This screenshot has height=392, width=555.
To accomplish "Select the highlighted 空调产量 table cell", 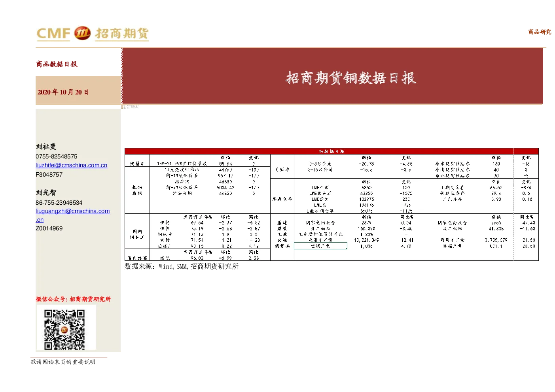I will click(x=320, y=246).
